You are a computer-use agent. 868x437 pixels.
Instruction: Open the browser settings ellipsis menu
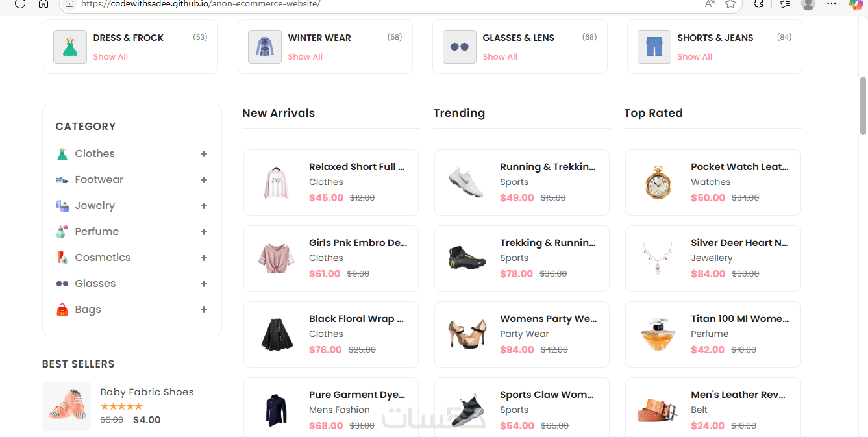pyautogui.click(x=832, y=4)
